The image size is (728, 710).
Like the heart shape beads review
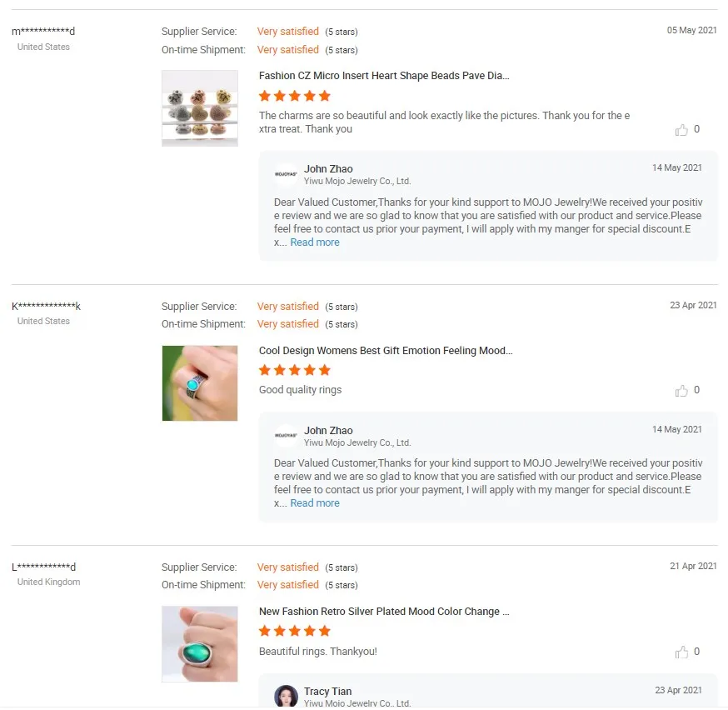pos(682,130)
